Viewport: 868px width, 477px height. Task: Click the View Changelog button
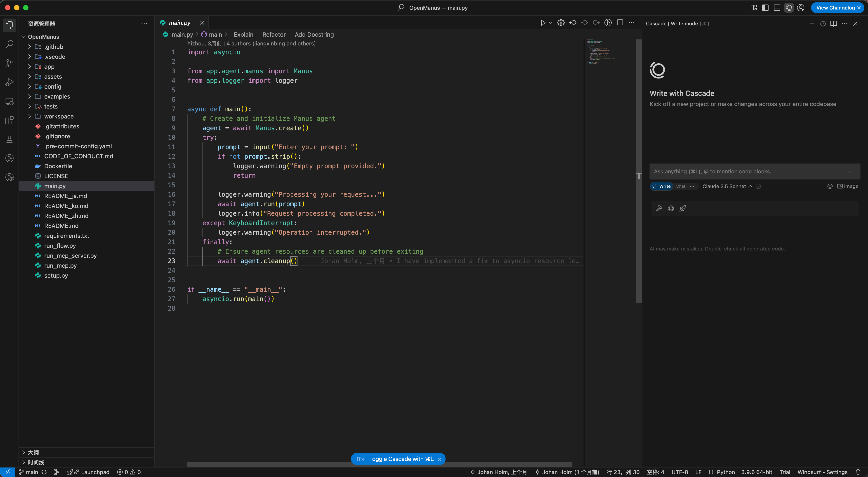pyautogui.click(x=835, y=8)
